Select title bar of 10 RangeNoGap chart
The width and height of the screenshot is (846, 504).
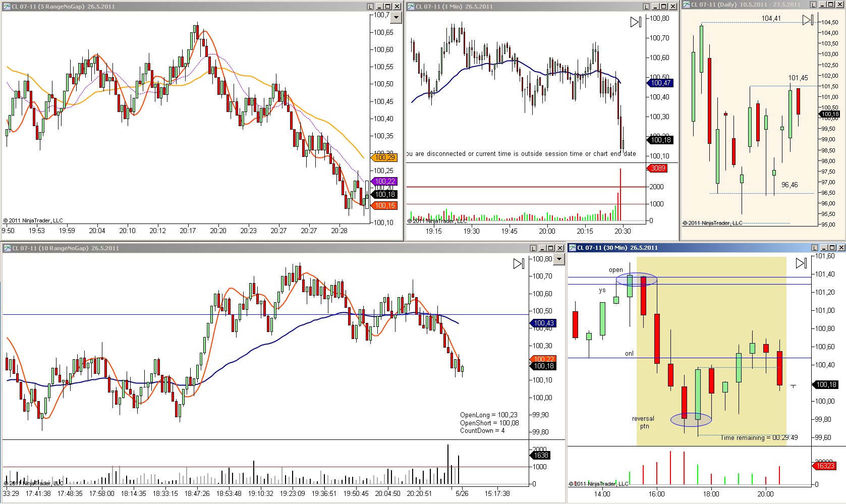(x=283, y=248)
